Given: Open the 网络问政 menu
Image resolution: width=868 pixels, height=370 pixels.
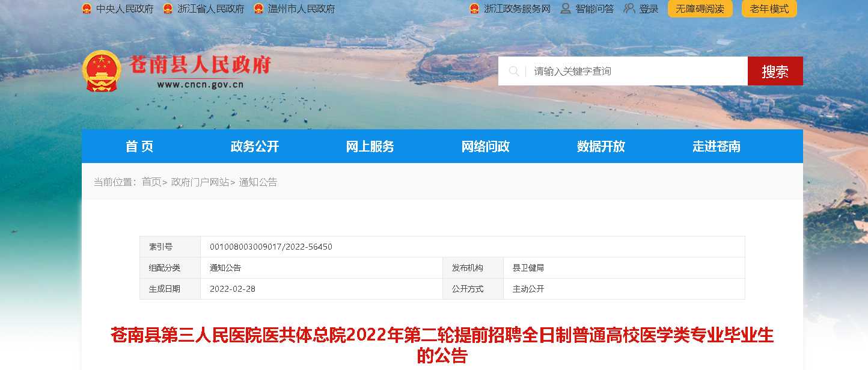Looking at the screenshot, I should tap(486, 146).
